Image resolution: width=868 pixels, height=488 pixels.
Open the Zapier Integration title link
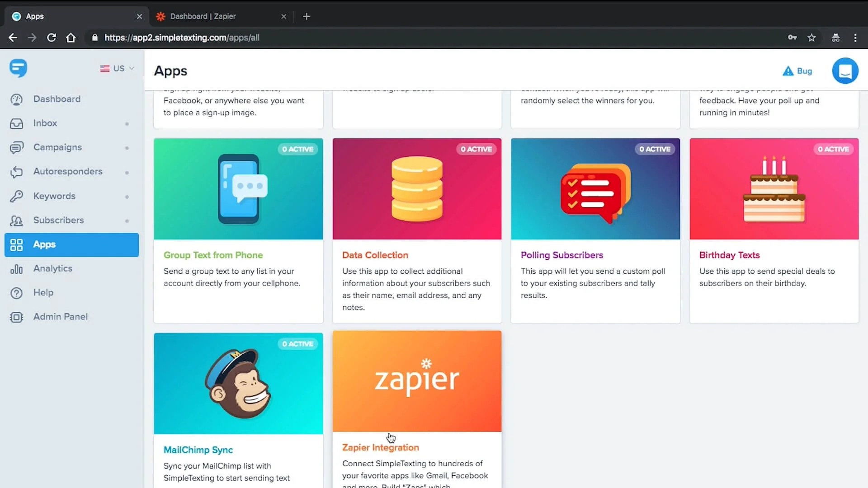[380, 447]
